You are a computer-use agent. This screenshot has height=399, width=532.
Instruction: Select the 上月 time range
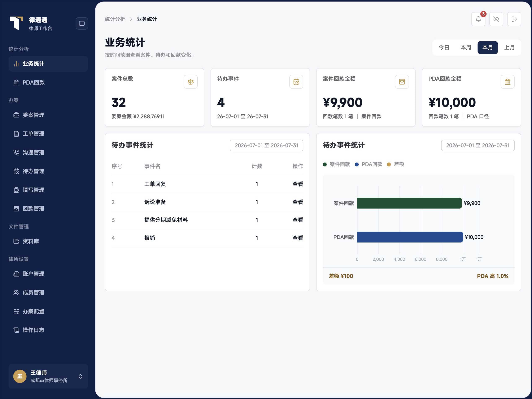(x=509, y=48)
